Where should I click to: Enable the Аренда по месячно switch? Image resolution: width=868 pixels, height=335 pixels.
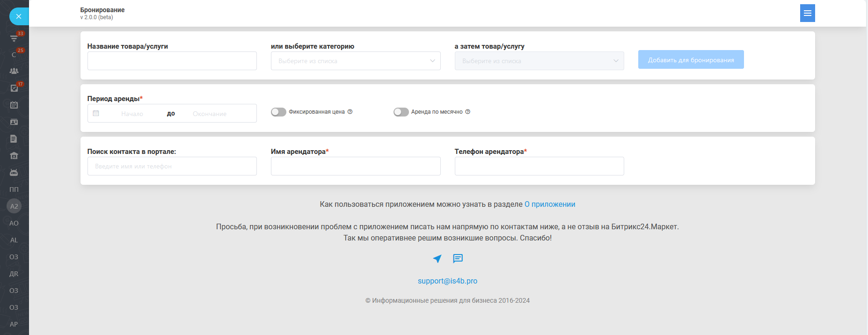point(401,112)
